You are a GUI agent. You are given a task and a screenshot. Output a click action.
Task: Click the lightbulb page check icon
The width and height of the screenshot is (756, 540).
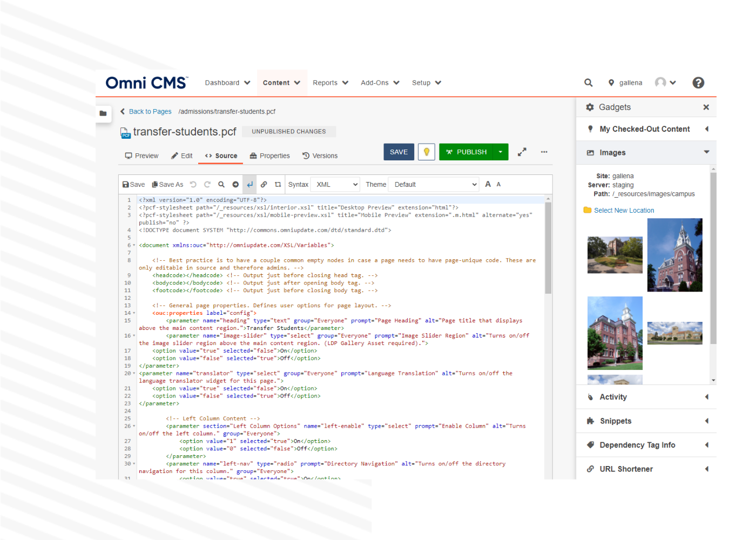(x=427, y=152)
